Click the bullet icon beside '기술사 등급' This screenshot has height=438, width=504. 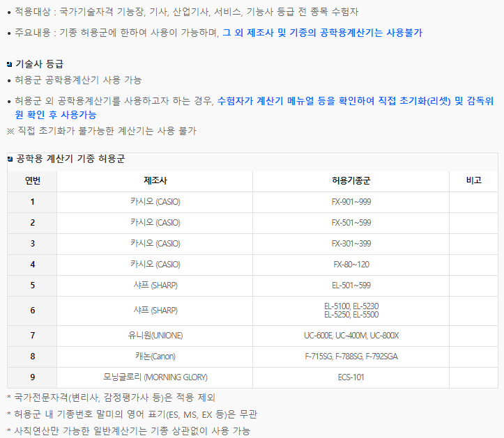click(10, 65)
